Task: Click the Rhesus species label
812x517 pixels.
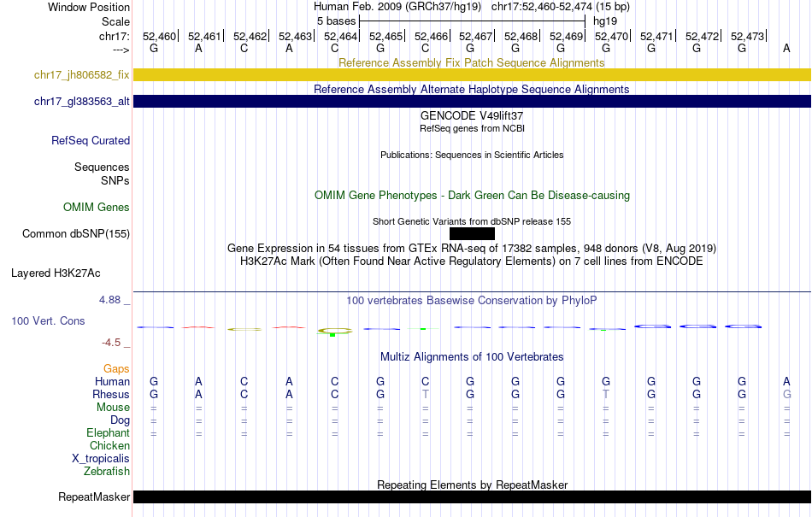Action: pyautogui.click(x=111, y=394)
